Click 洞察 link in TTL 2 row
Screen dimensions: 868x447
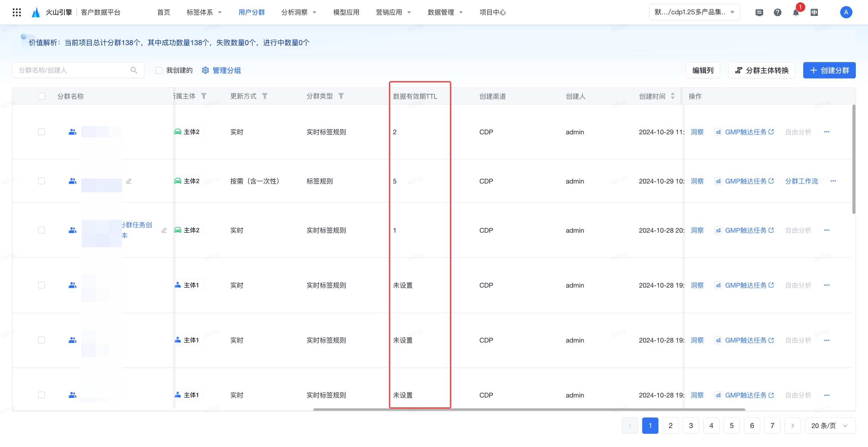[697, 132]
